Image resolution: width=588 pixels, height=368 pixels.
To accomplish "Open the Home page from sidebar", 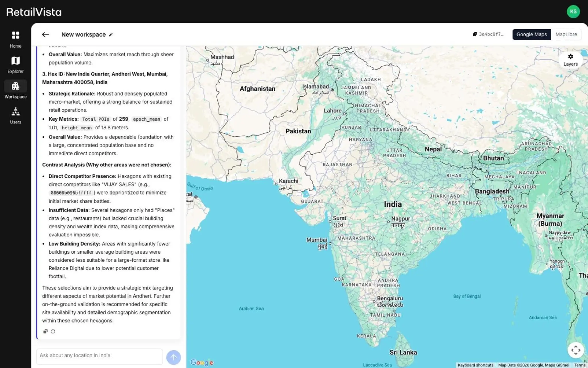I will tap(16, 40).
